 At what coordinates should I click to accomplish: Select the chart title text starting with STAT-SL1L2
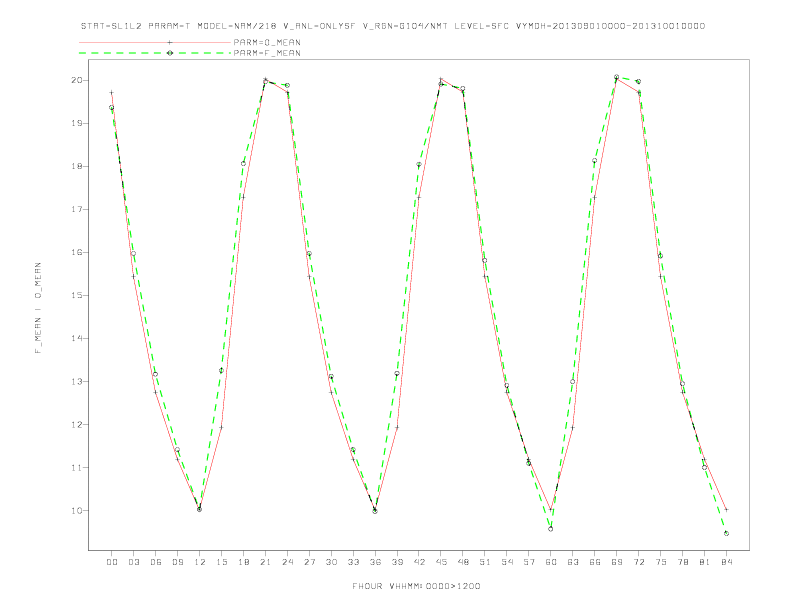393,26
